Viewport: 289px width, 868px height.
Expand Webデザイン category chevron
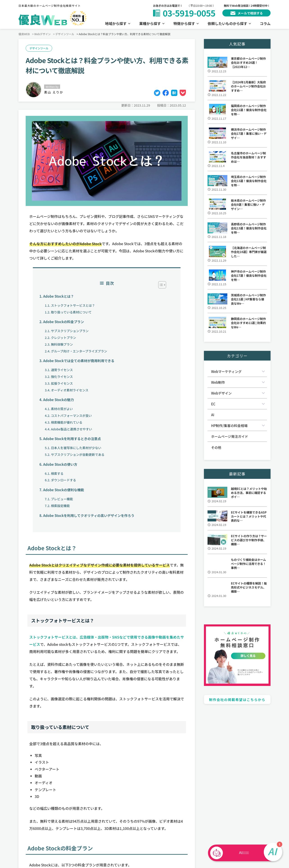[263, 393]
